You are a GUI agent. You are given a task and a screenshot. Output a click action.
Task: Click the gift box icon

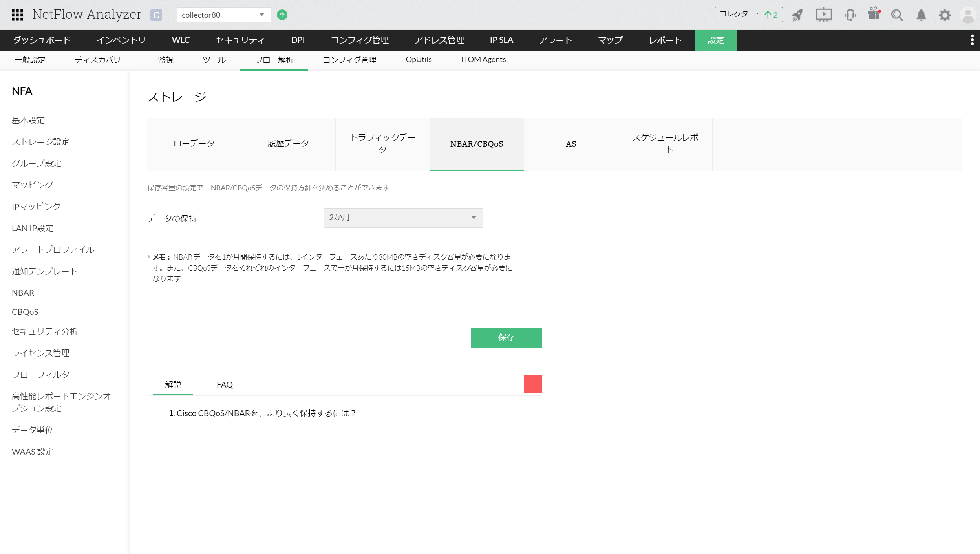874,14
